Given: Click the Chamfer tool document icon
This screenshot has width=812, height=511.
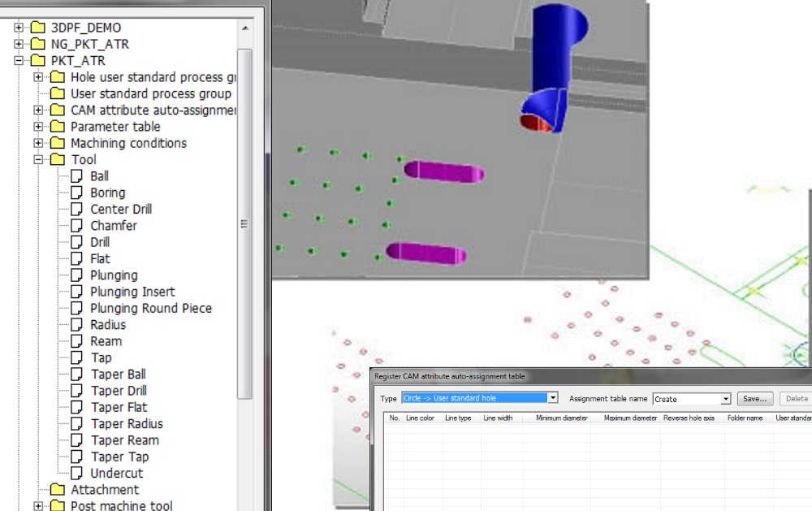Looking at the screenshot, I should tap(76, 226).
